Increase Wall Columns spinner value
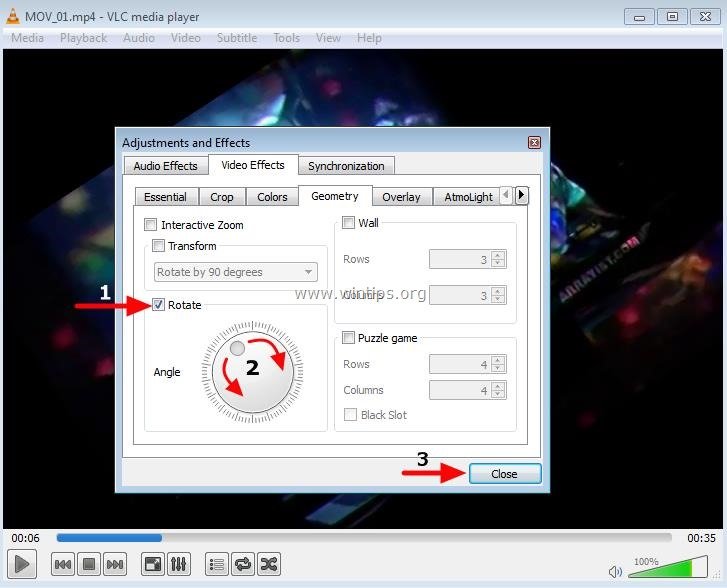 click(498, 291)
